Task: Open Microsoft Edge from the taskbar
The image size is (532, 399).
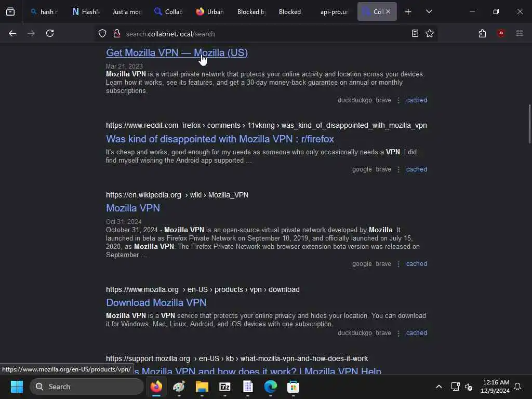Action: [270, 387]
